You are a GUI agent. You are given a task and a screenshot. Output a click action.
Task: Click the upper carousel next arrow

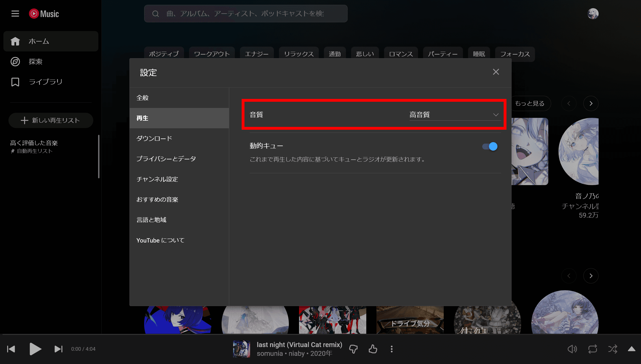591,103
